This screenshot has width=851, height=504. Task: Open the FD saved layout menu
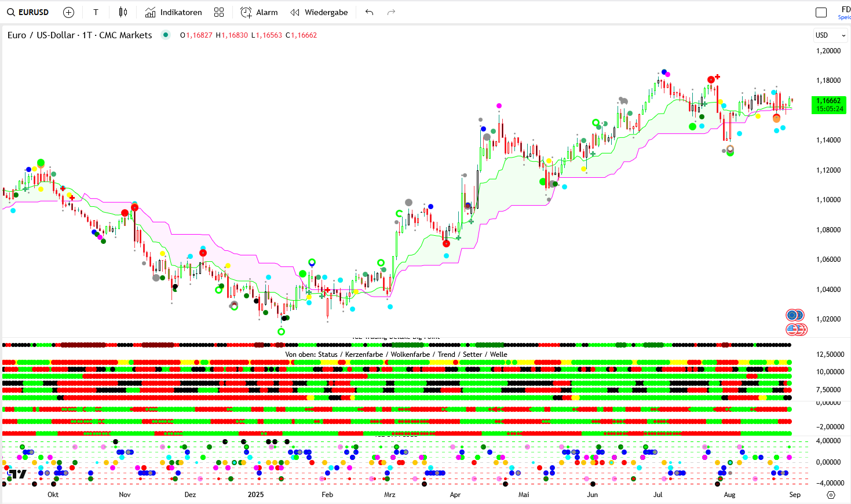(845, 12)
